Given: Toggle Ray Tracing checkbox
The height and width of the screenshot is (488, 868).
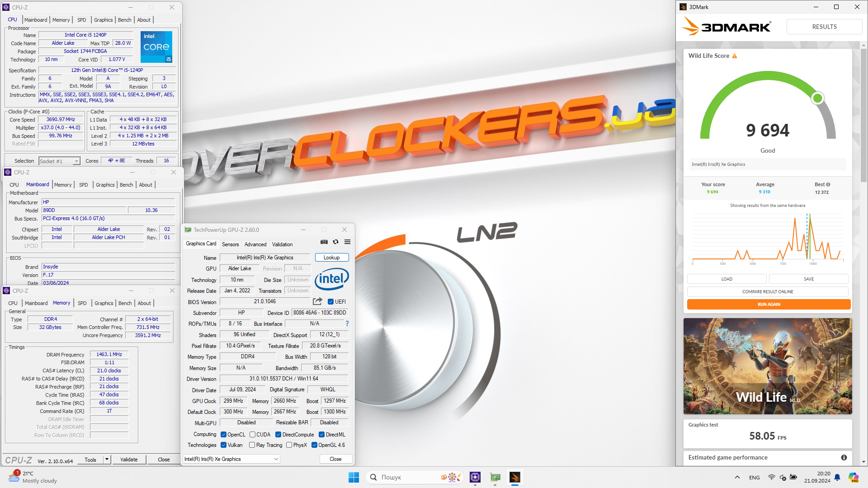Looking at the screenshot, I should click(x=252, y=445).
